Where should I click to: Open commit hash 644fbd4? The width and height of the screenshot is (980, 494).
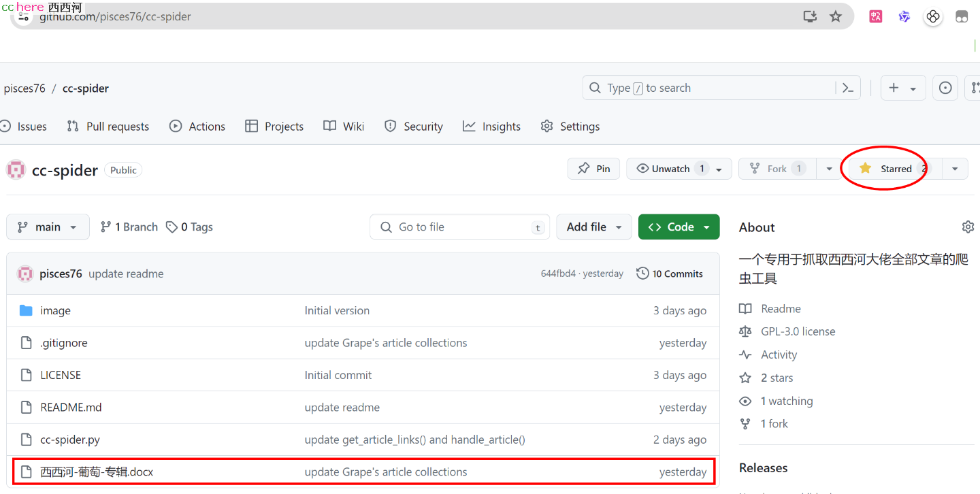(558, 274)
